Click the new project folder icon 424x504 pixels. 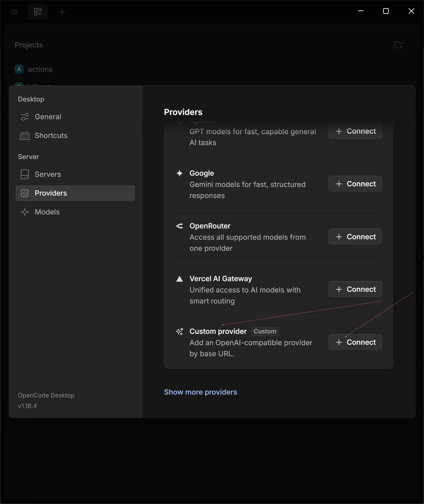click(399, 45)
